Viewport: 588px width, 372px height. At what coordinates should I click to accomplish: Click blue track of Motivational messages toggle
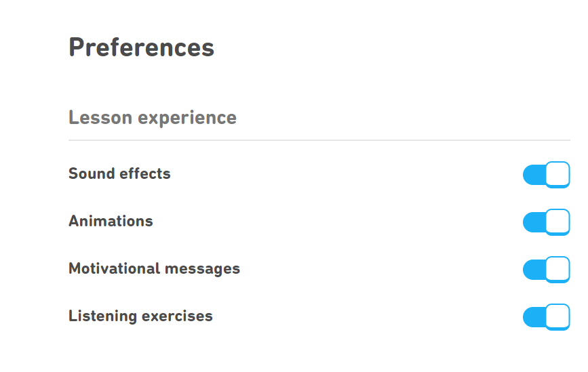(x=533, y=270)
